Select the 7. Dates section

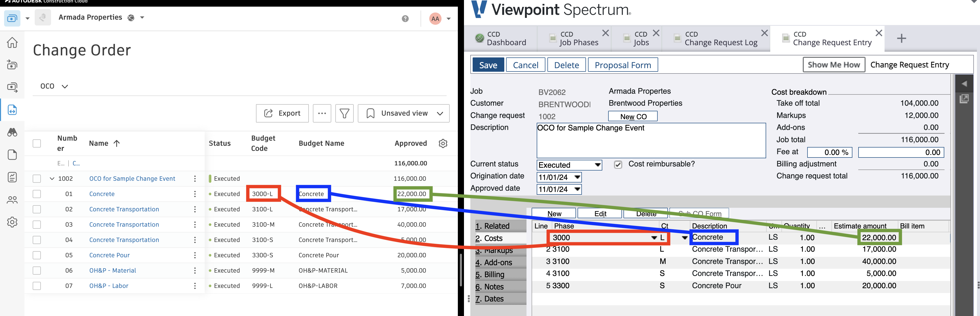coord(501,299)
